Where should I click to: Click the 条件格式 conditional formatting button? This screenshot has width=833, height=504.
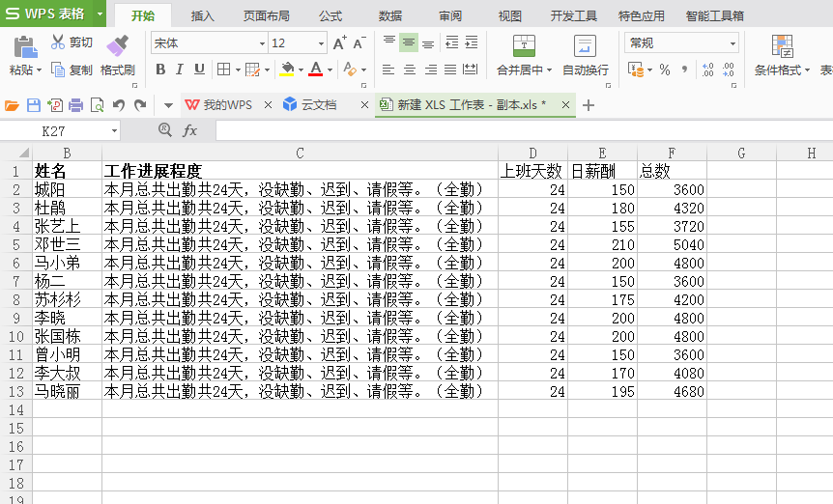point(782,55)
